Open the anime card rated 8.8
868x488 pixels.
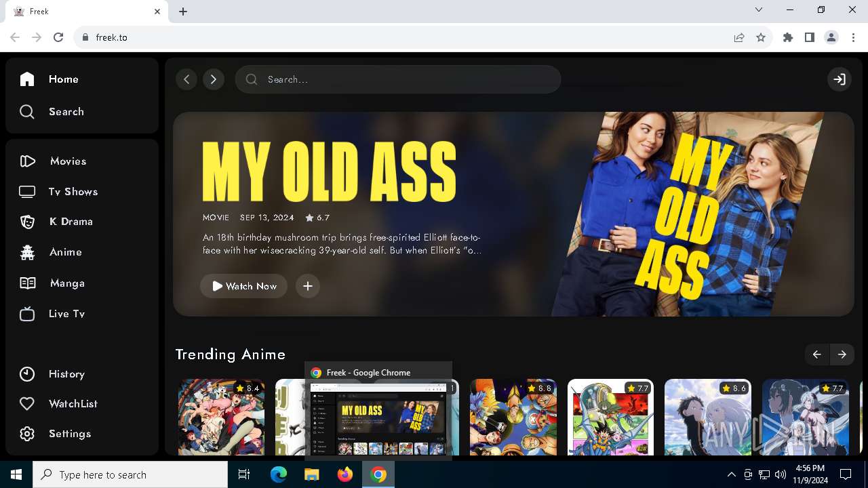click(513, 417)
